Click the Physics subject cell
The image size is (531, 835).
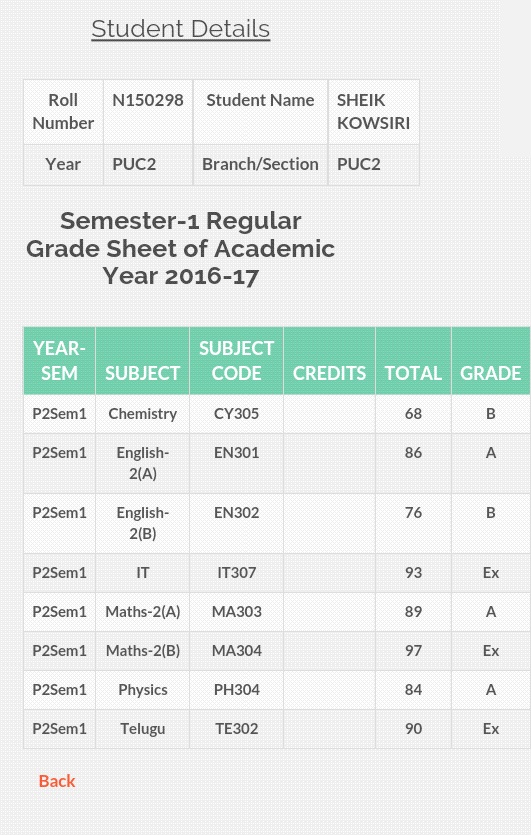click(x=142, y=690)
